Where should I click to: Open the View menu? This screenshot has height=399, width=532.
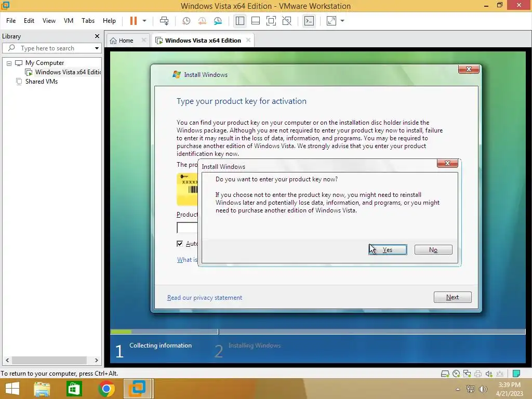[49, 21]
